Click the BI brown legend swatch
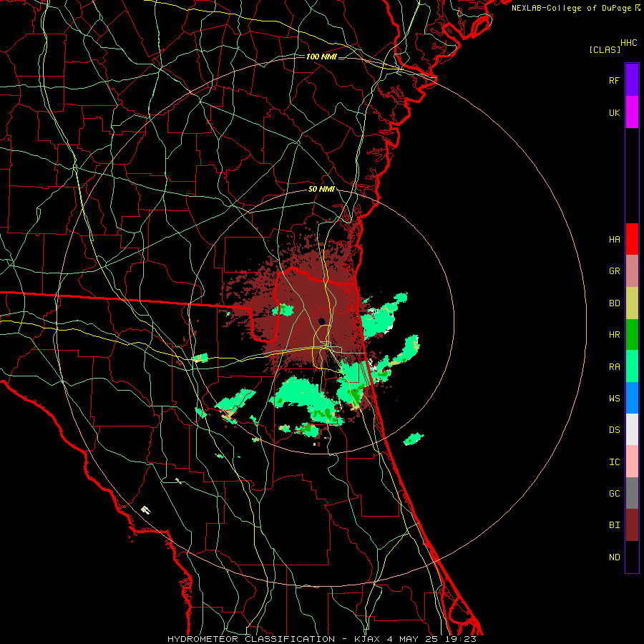This screenshot has width=644, height=644. (632, 525)
